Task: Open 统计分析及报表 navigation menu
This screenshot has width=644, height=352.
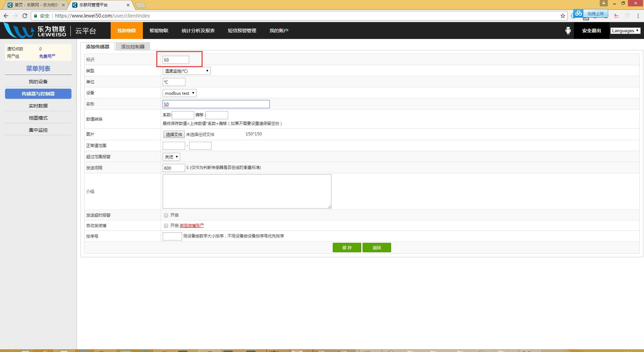Action: pyautogui.click(x=198, y=31)
